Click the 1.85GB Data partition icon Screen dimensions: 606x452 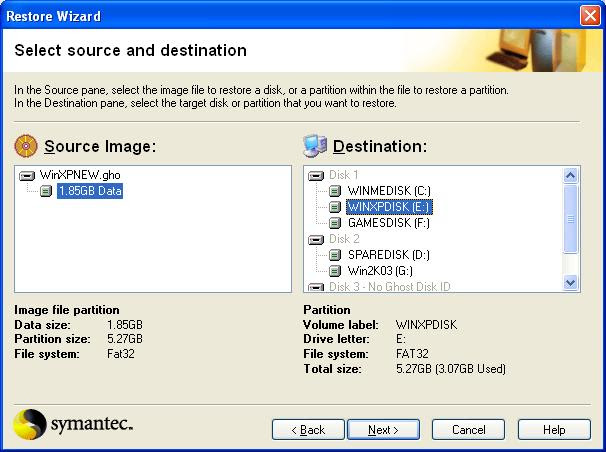click(46, 191)
